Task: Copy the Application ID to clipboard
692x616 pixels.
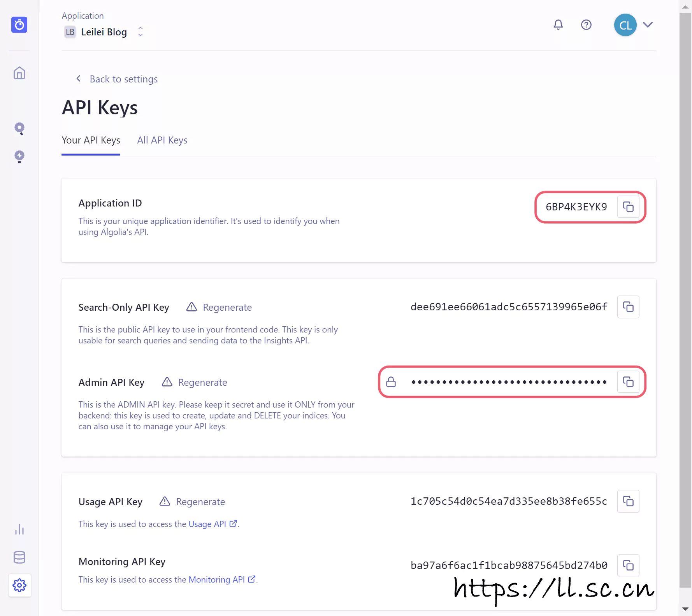Action: pos(628,207)
